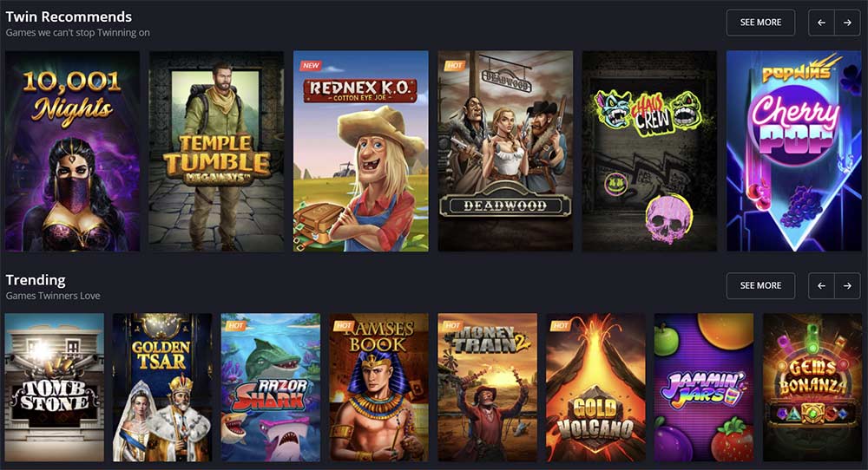This screenshot has width=868, height=470.
Task: Click the previous arrow in Twin Recommends
Action: (821, 23)
